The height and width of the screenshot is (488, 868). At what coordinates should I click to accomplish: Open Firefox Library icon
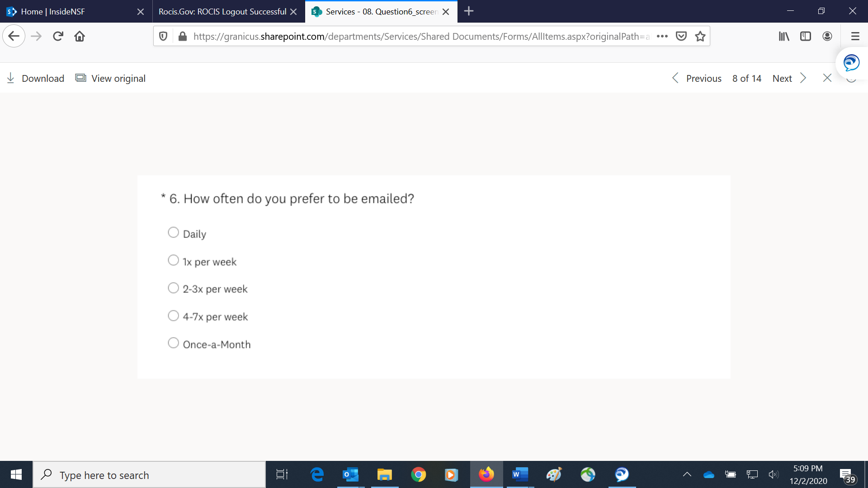click(x=784, y=36)
